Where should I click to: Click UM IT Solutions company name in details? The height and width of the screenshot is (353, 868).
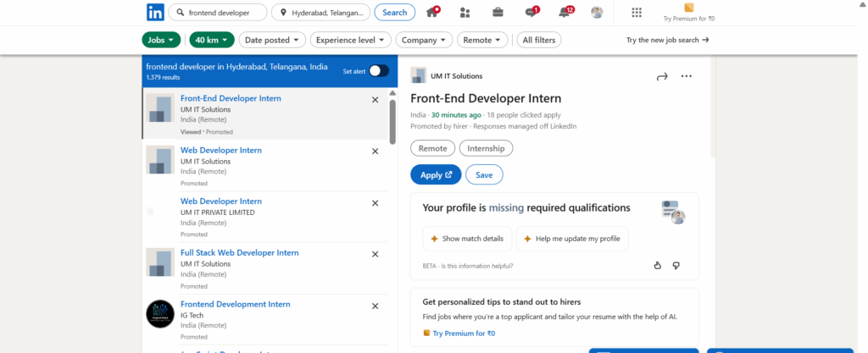[457, 76]
